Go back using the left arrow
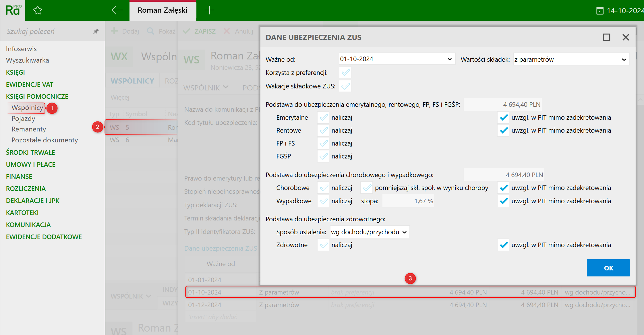The width and height of the screenshot is (644, 335). [x=117, y=10]
